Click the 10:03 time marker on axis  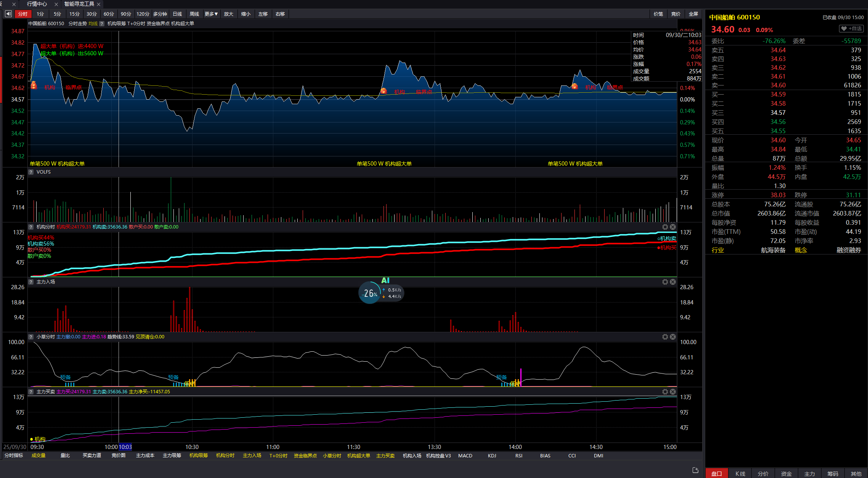point(125,447)
